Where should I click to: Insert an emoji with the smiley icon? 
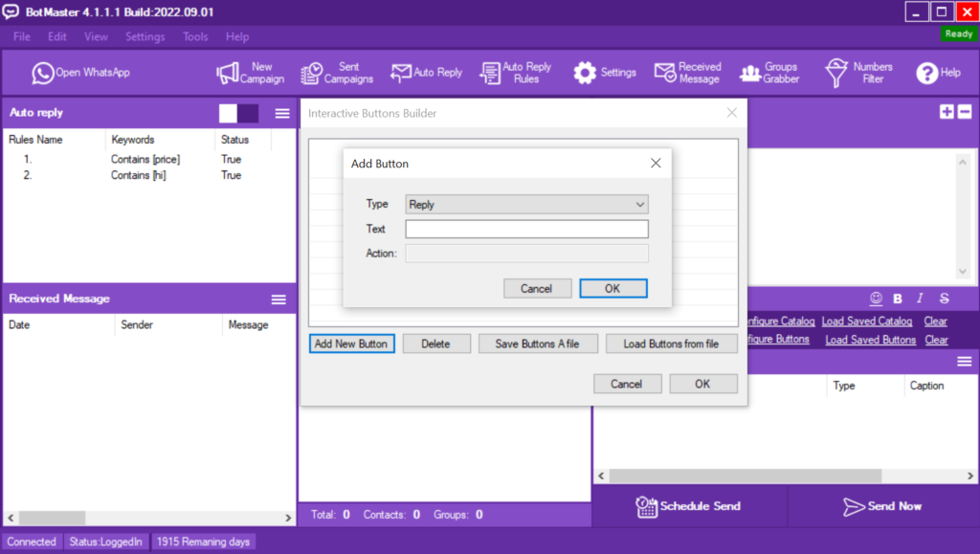tap(874, 299)
